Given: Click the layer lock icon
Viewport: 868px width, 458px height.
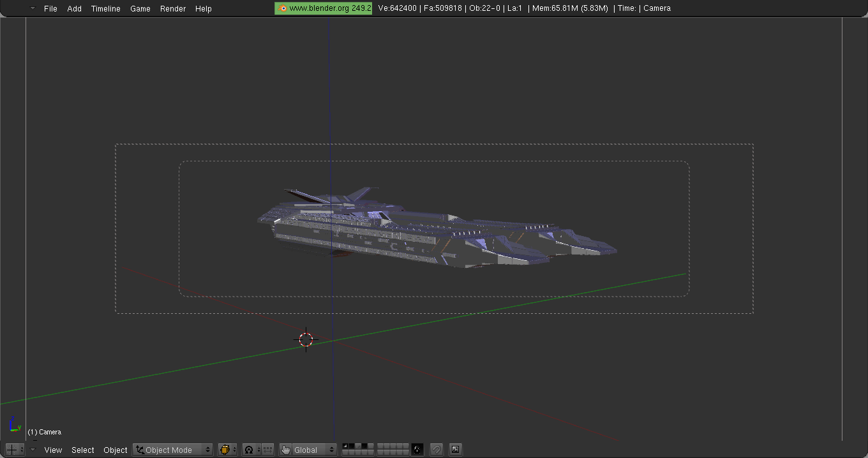Looking at the screenshot, I should [x=417, y=450].
